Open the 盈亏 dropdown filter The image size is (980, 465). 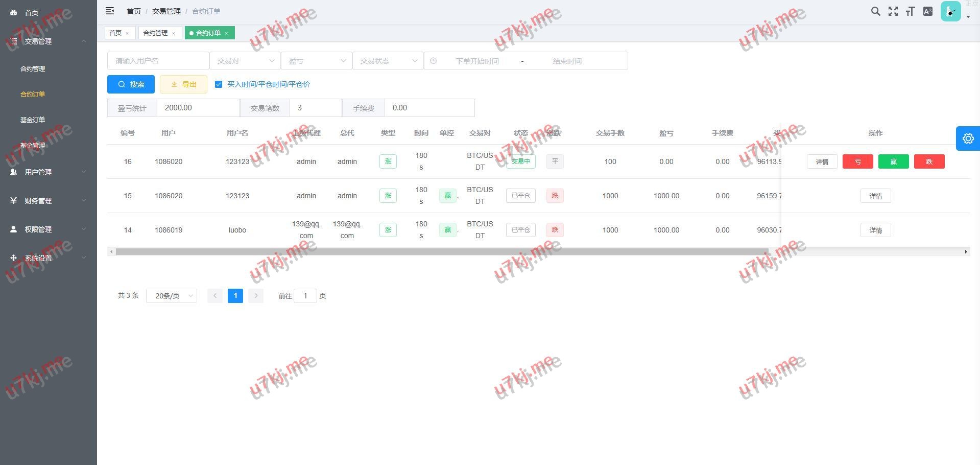click(317, 61)
